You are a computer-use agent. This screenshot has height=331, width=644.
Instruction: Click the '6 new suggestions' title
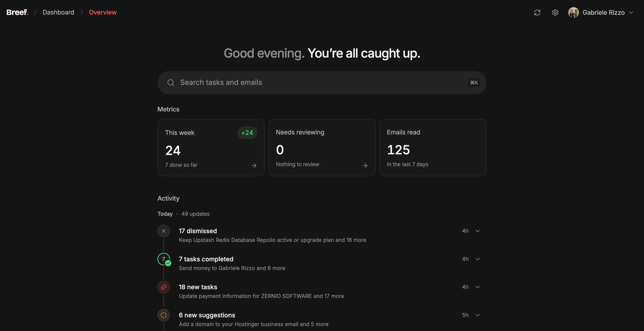coord(207,315)
